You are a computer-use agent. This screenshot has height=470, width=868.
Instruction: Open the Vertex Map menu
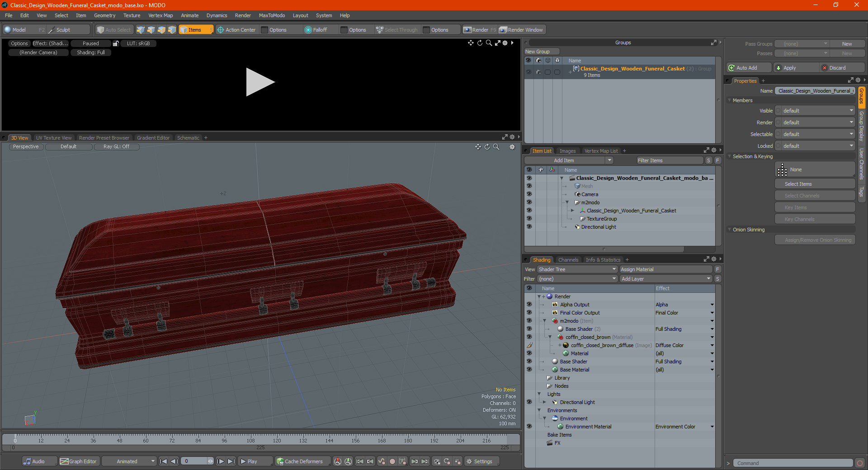pyautogui.click(x=160, y=15)
